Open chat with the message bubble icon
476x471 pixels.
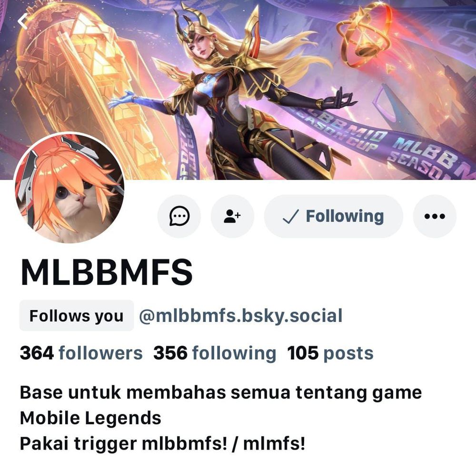(x=179, y=216)
